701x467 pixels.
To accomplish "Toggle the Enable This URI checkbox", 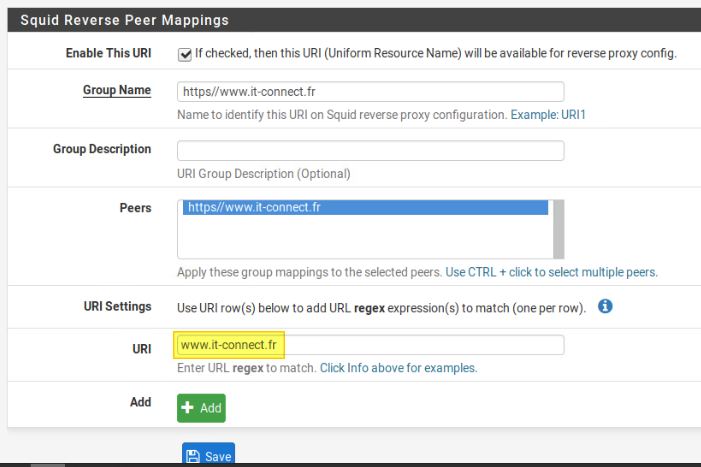I will coord(184,53).
